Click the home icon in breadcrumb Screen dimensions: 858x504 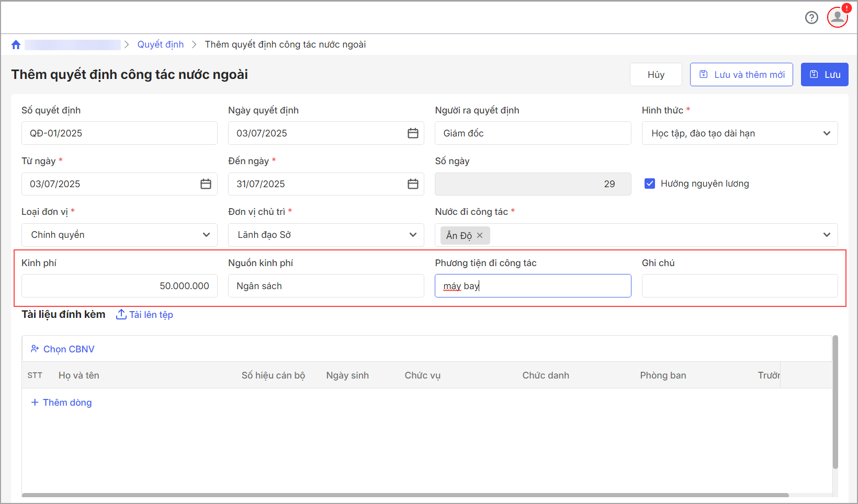[x=16, y=45]
